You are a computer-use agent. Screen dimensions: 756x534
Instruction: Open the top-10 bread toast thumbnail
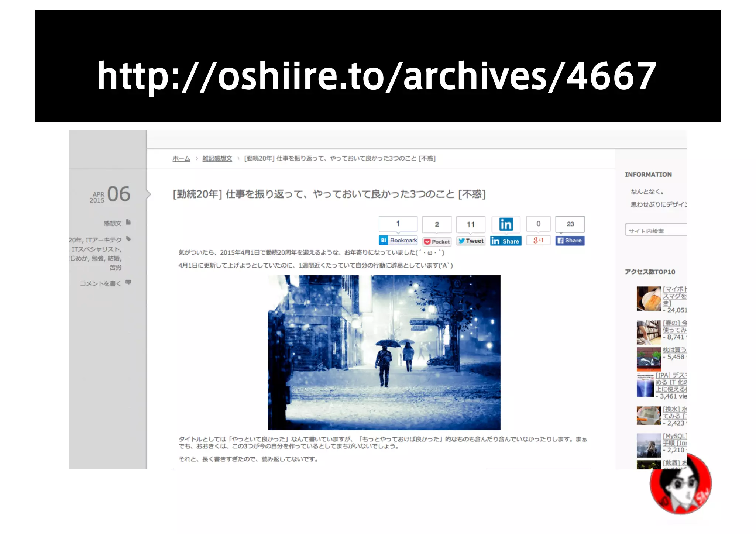coord(649,299)
